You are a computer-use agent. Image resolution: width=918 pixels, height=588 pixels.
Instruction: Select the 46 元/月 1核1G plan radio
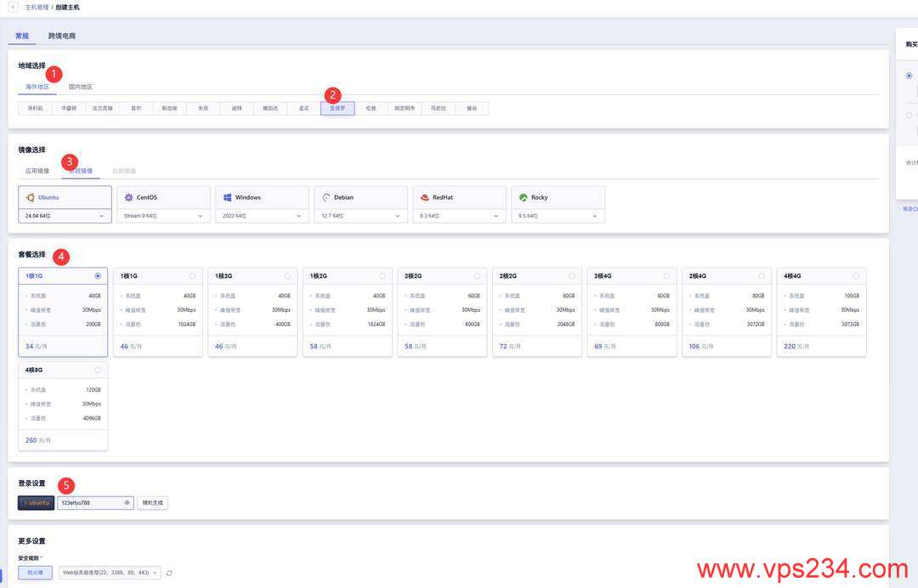click(193, 276)
